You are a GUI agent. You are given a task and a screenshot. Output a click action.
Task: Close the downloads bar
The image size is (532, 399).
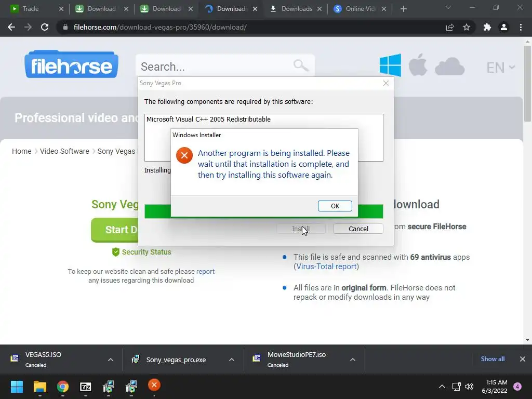[523, 359]
